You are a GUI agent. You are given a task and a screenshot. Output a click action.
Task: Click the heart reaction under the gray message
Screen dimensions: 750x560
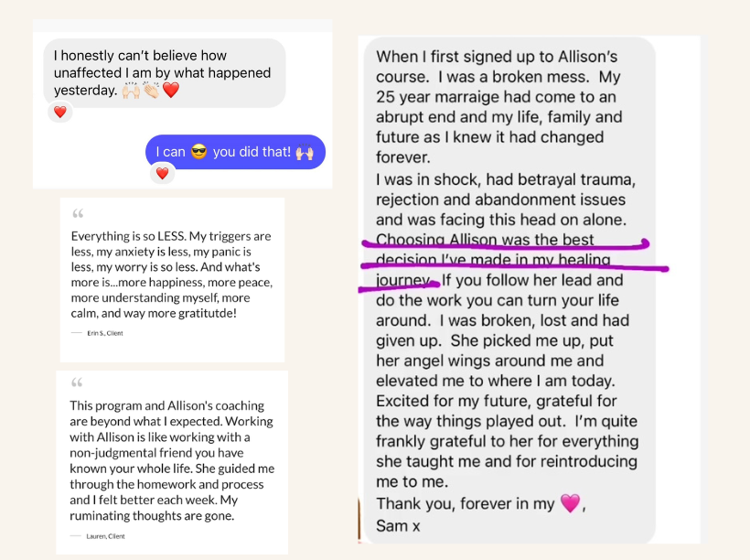point(59,113)
